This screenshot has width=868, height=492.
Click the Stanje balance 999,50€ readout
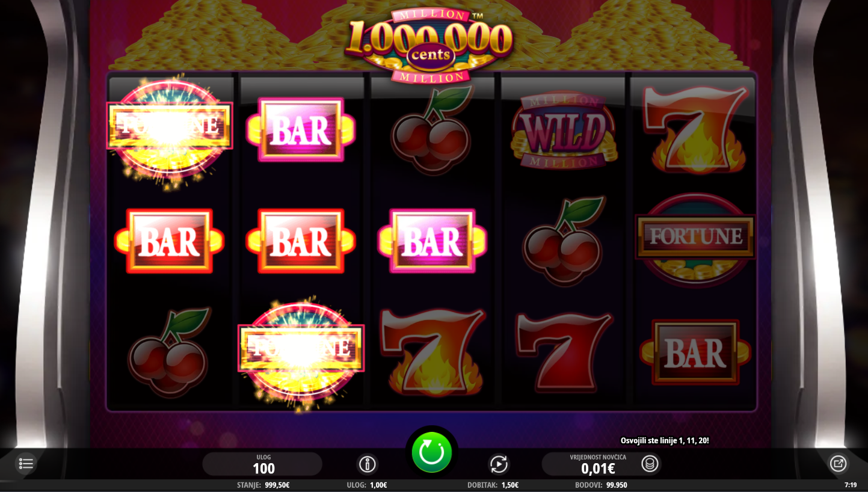tap(263, 485)
